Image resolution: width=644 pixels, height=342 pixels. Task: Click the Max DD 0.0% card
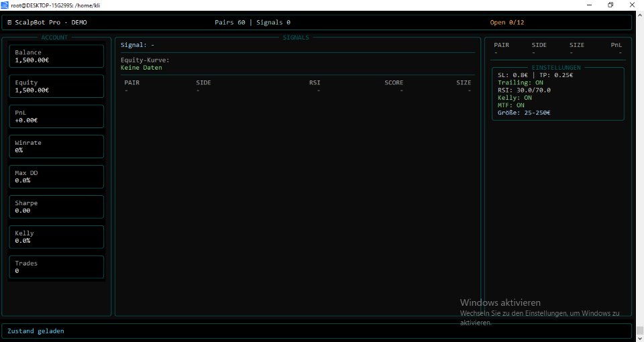pos(56,176)
